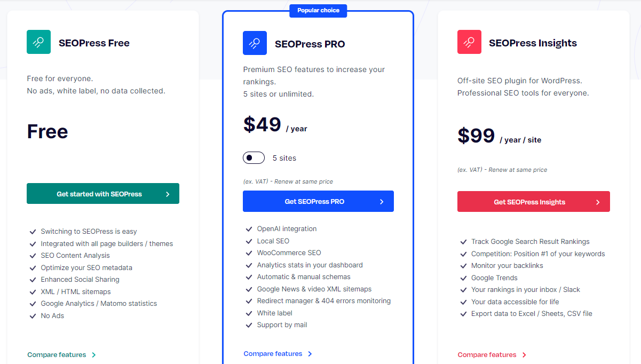
Task: Click the SEOPress Free logo icon
Action: [x=38, y=42]
